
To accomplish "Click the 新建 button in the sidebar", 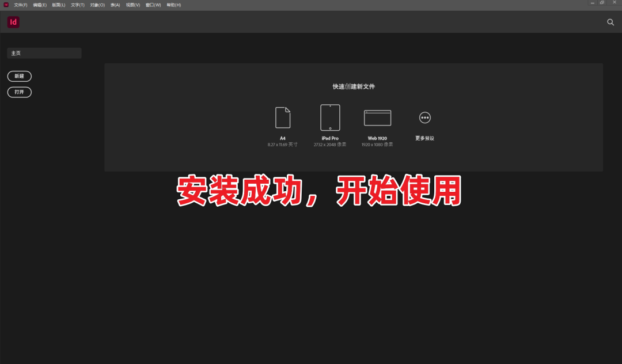I will [x=19, y=76].
